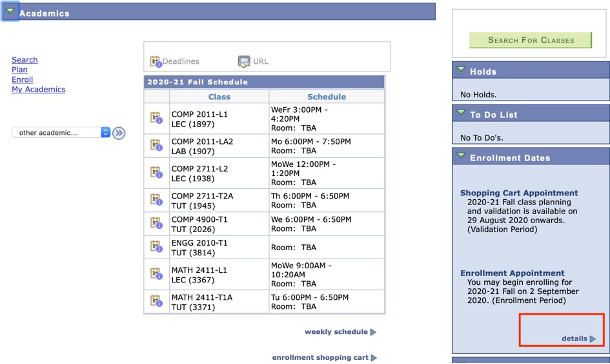Click the No Holds. text
This screenshot has height=364, width=610.
(x=478, y=94)
